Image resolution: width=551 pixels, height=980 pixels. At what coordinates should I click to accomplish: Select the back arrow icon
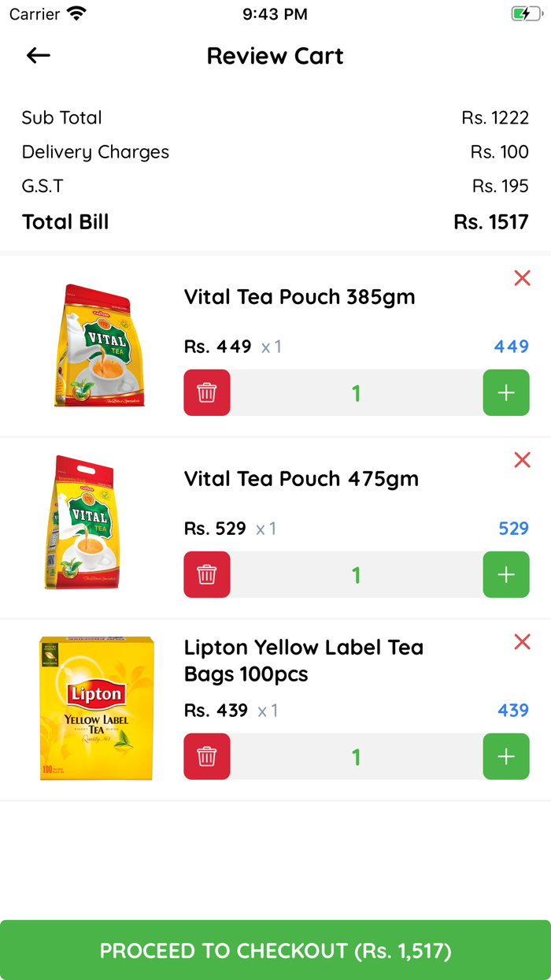(x=38, y=55)
